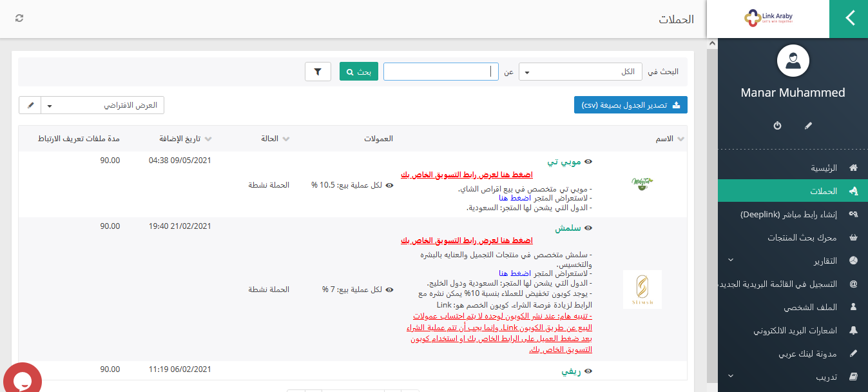Click the مدة ملفات تعريف الارتباط column header
Image resolution: width=868 pixels, height=392 pixels.
(79, 139)
